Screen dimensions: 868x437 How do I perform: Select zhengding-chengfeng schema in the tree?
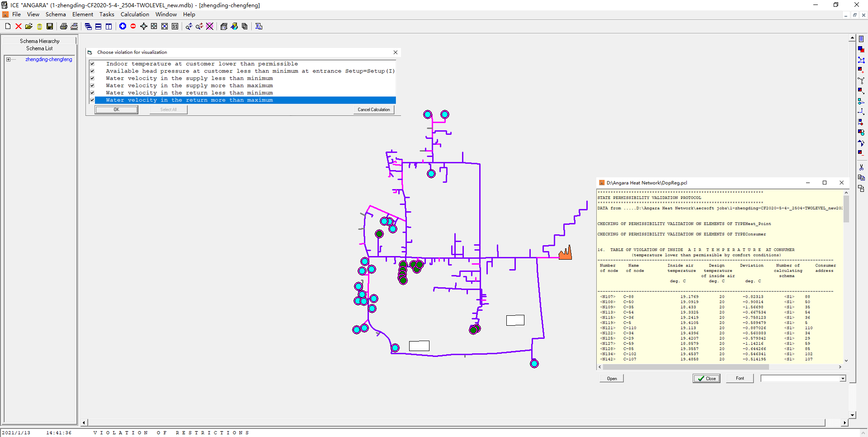click(48, 59)
